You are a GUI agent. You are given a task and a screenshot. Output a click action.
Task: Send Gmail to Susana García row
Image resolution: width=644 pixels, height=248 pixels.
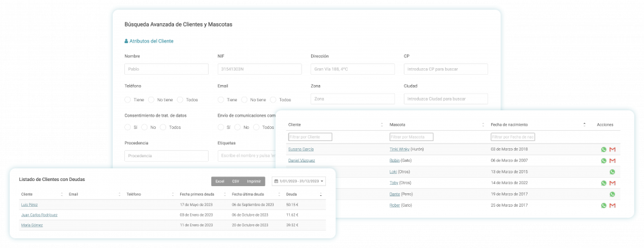pos(612,149)
